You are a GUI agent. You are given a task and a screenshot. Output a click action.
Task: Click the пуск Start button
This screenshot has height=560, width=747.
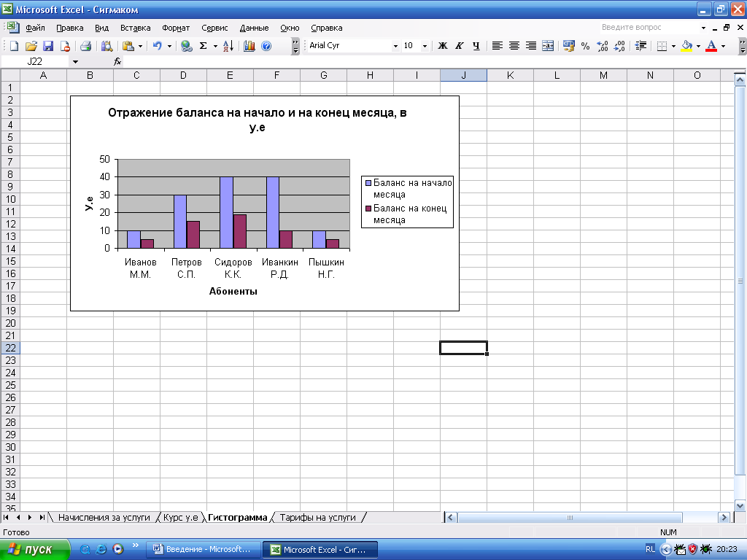[x=34, y=549]
